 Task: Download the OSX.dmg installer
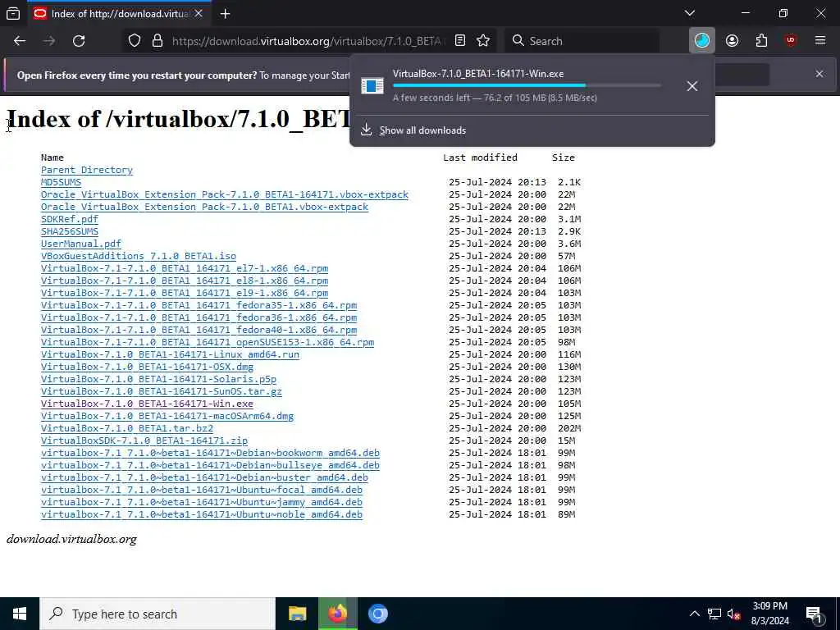tap(147, 367)
